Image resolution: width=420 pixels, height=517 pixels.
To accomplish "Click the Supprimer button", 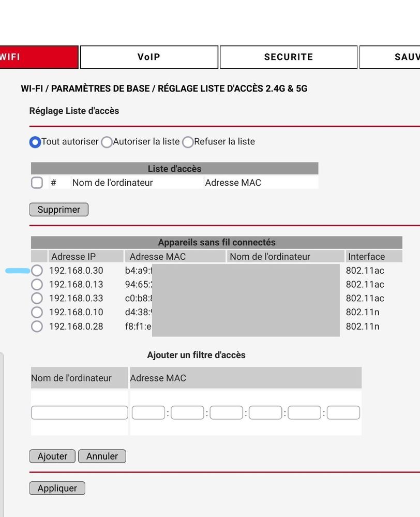I will coord(58,209).
